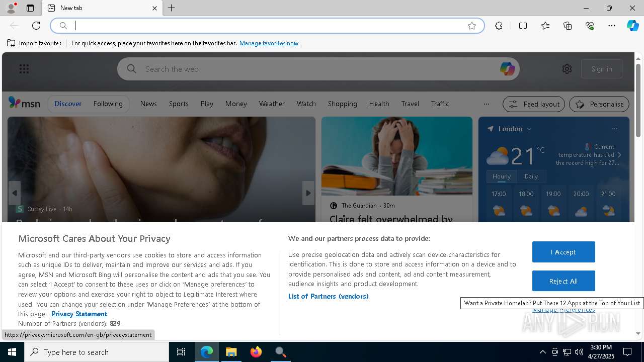Open the Favorites list icon
Viewport: 644px width, 362px height.
(x=545, y=26)
